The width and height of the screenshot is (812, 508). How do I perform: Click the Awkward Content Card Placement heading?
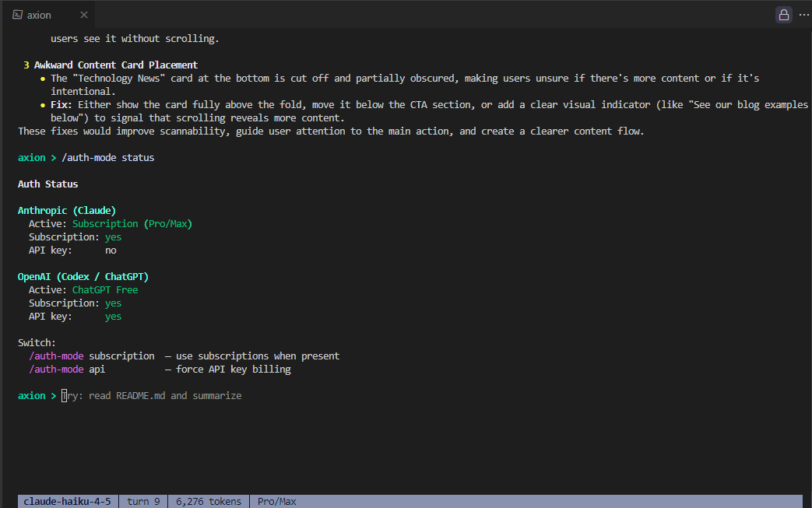coord(116,65)
